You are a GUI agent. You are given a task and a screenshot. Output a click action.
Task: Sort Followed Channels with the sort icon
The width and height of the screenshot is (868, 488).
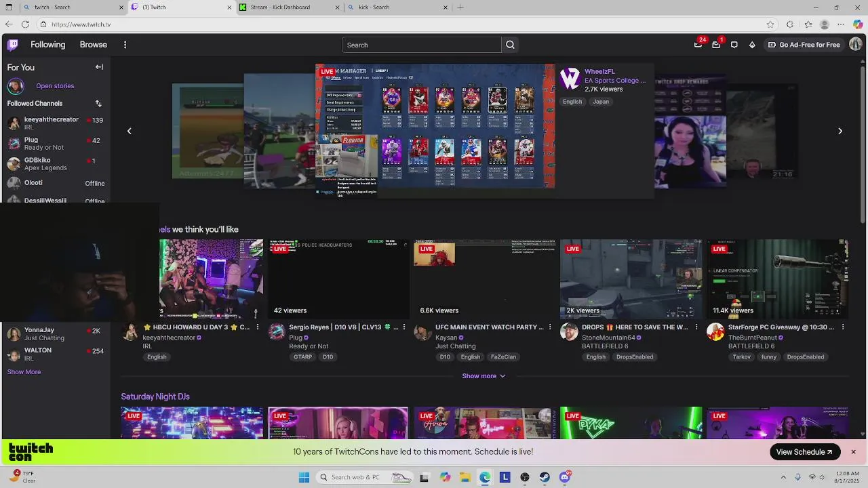coord(98,103)
